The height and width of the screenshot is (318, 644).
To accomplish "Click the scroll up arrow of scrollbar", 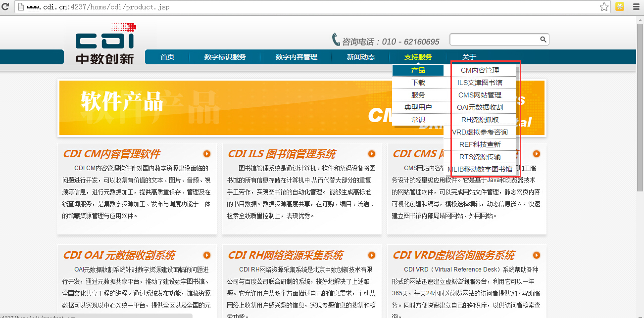I will coord(639,19).
